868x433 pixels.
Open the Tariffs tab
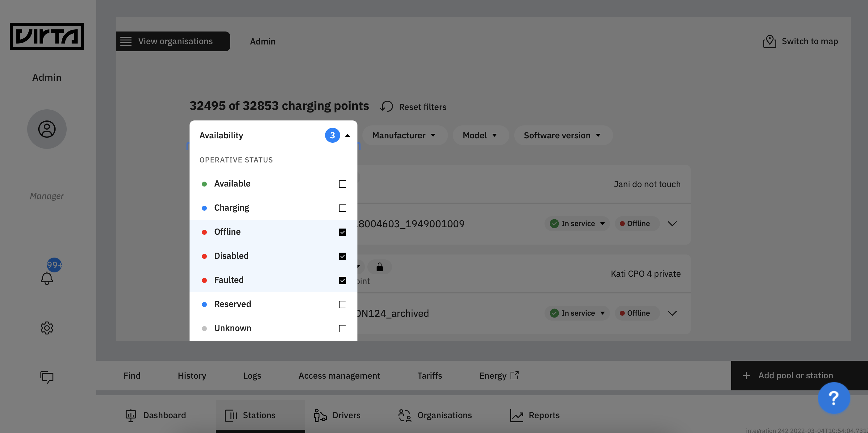430,375
